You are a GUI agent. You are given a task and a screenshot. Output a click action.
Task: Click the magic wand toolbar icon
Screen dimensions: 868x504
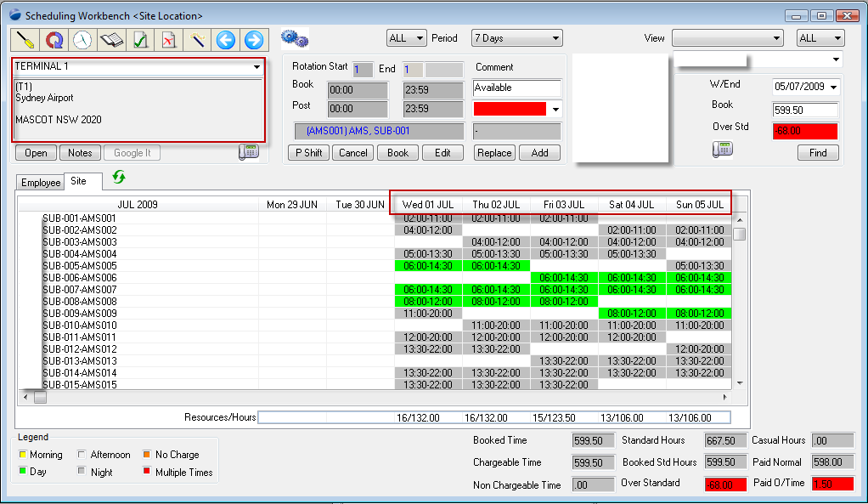pos(198,40)
